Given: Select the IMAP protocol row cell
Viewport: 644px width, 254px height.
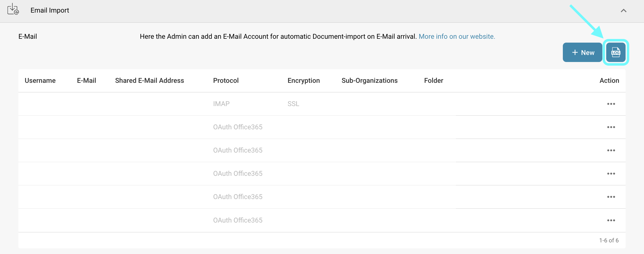Looking at the screenshot, I should click(x=221, y=104).
